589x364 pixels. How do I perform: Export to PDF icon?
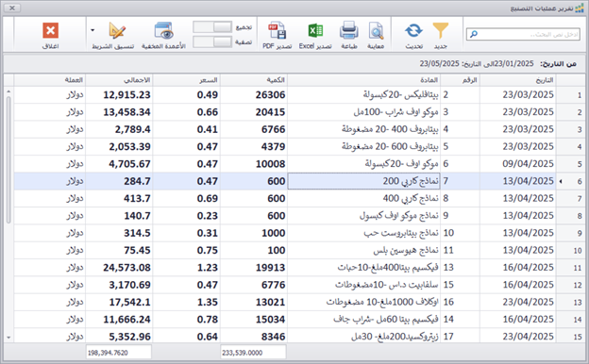click(277, 31)
